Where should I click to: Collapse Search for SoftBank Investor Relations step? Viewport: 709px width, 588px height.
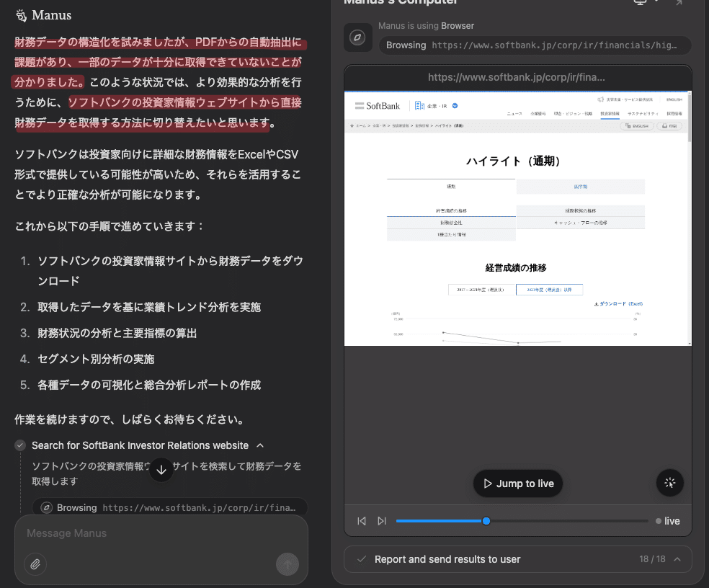(x=260, y=445)
